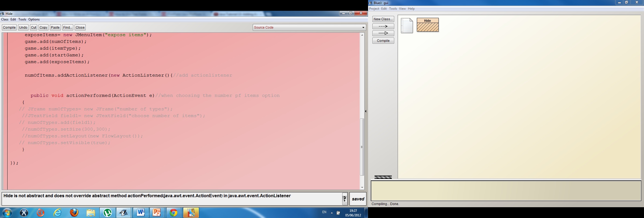Click the solid inheritance arrow button
This screenshot has height=218, width=644.
coord(383,33)
